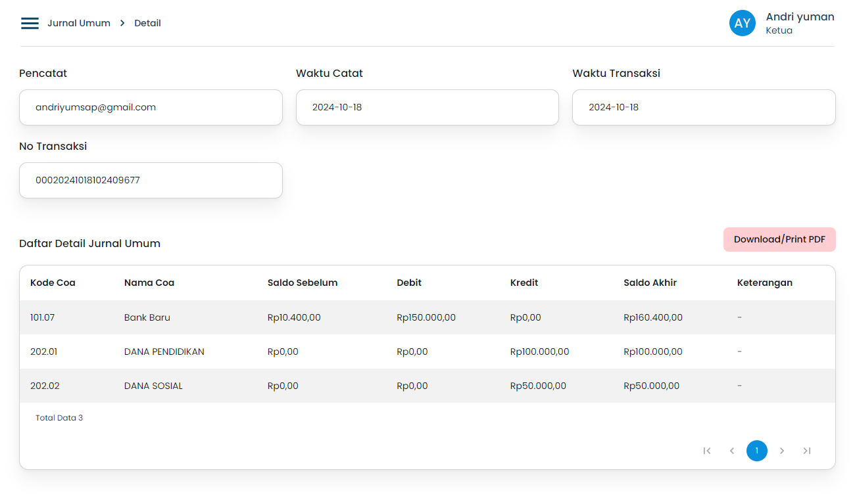This screenshot has height=504, width=855.
Task: Select page 1 in pagination
Action: pos(757,451)
